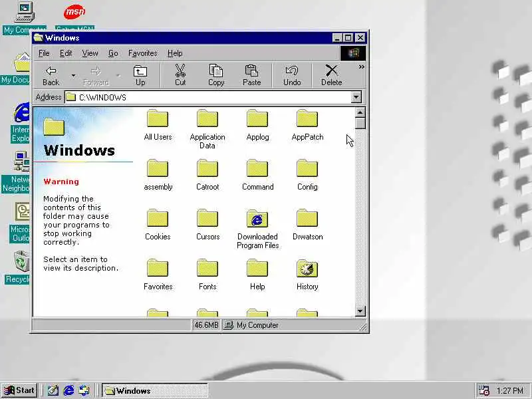Click the C:\WINDOWS address field
Image resolution: width=532 pixels, height=399 pixels.
(207, 97)
